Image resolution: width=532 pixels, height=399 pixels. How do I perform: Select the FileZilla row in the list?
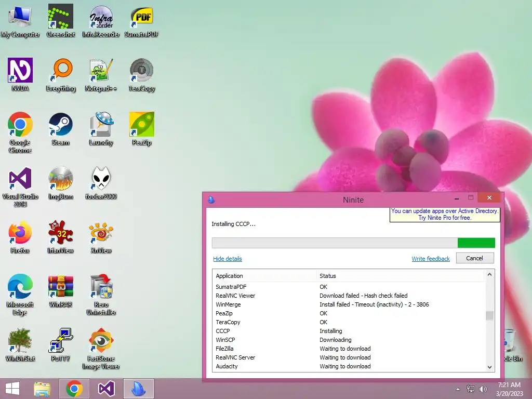pos(349,349)
